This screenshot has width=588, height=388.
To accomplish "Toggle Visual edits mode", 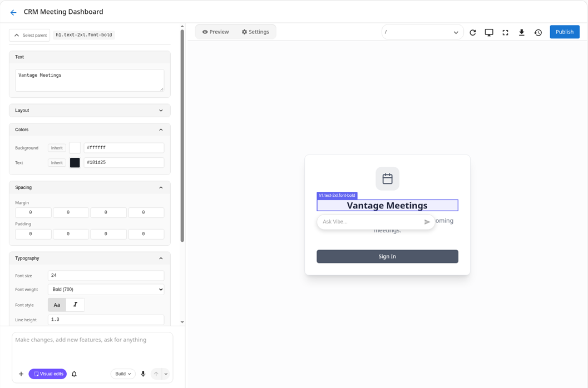I will click(x=48, y=374).
